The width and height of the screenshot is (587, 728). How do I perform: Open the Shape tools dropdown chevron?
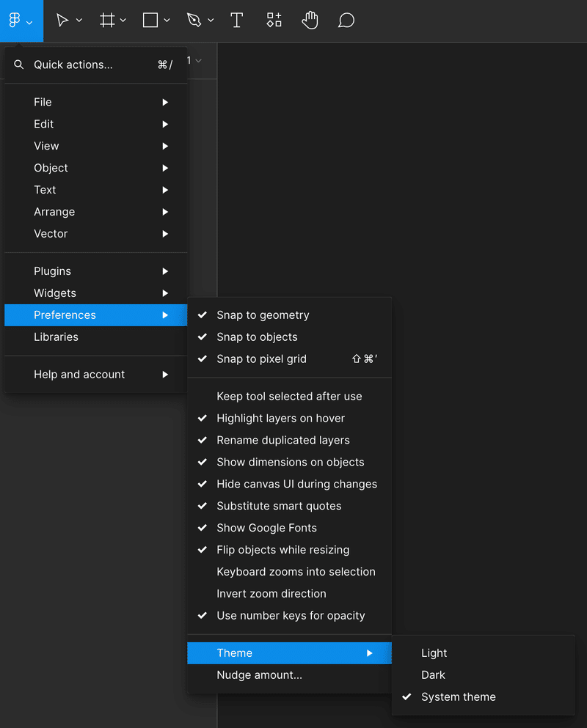tap(167, 21)
